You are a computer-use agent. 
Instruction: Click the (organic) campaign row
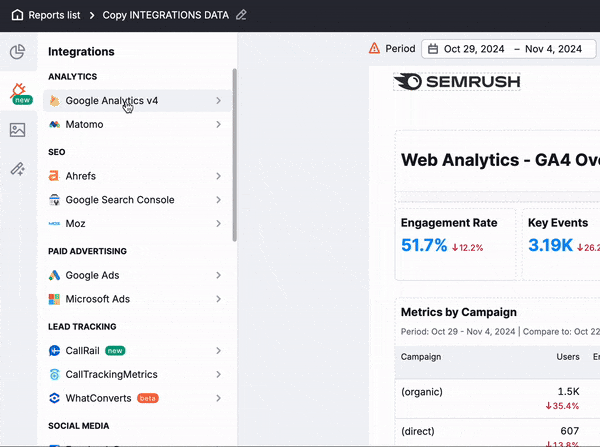point(422,392)
